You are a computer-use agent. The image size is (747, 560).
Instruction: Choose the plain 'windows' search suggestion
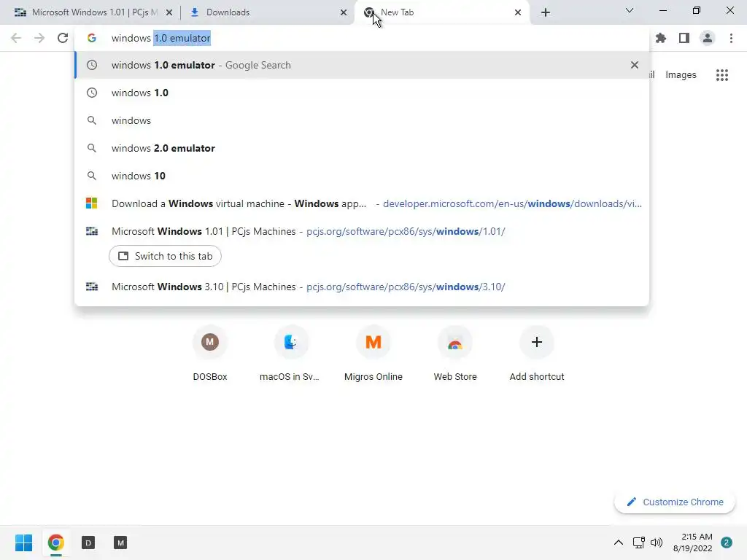tap(362, 120)
